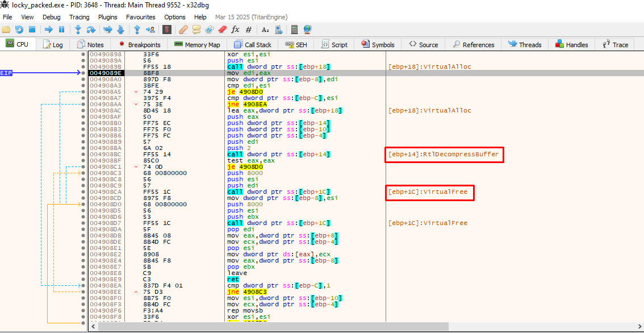This screenshot has height=333, width=644.
Task: Click the trace into dotted right-arrow icon
Action: click(108, 30)
